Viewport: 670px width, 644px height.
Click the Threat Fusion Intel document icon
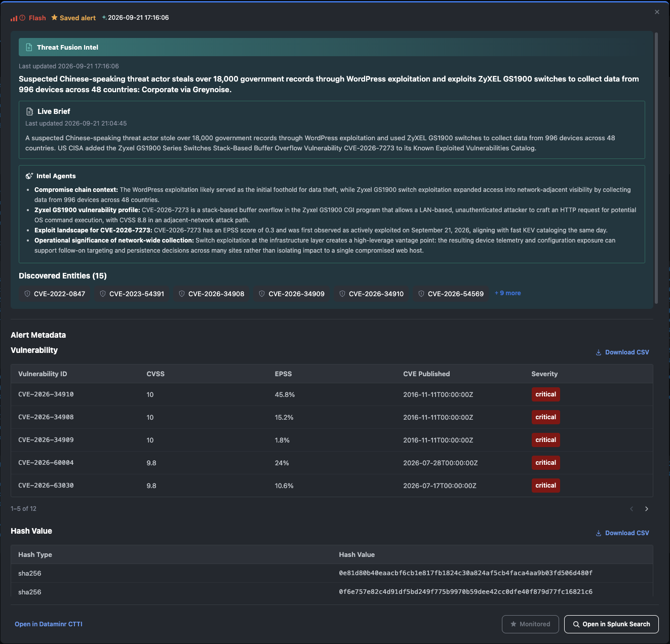click(29, 47)
